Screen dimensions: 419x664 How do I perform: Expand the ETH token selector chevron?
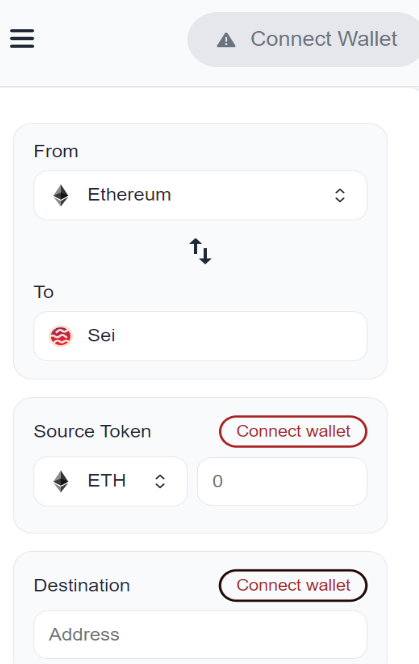[x=160, y=481]
